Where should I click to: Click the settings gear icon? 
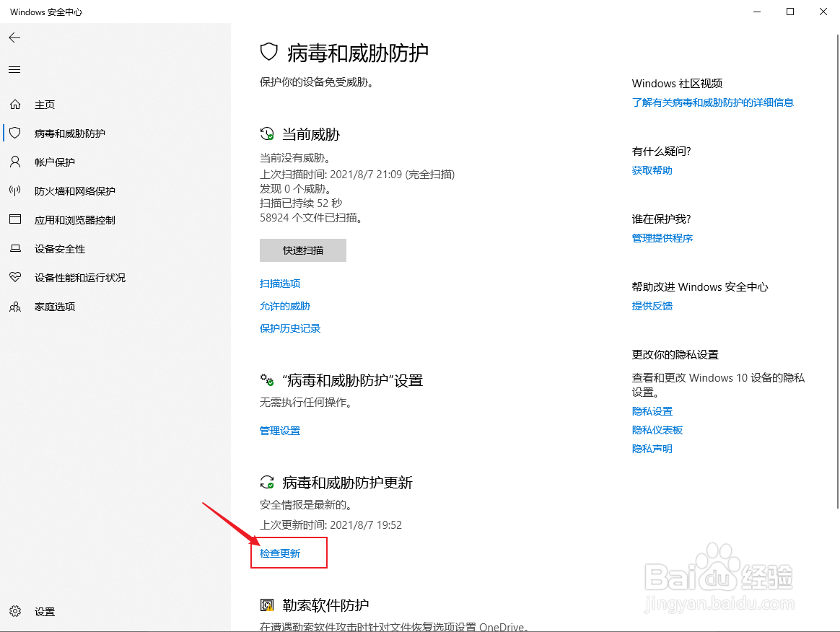15,611
